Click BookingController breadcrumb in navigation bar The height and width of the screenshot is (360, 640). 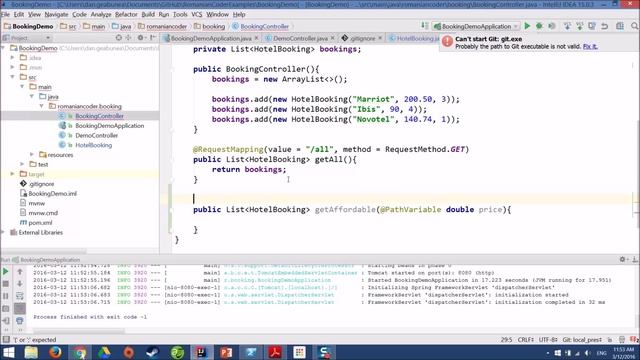[x=260, y=26]
